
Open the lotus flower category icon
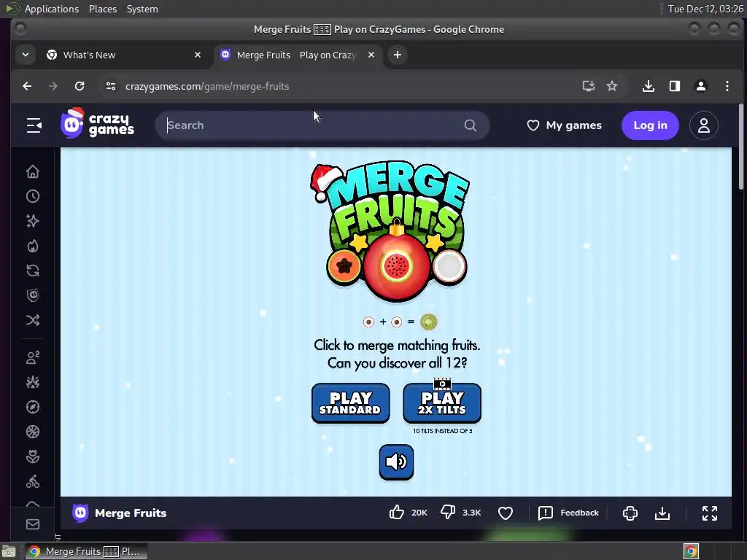33,456
